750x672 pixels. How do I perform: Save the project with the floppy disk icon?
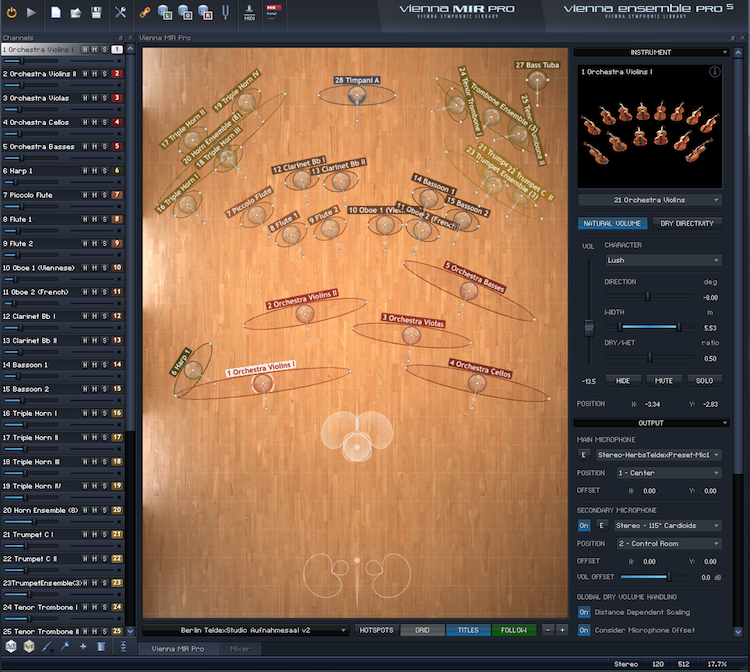coord(97,12)
